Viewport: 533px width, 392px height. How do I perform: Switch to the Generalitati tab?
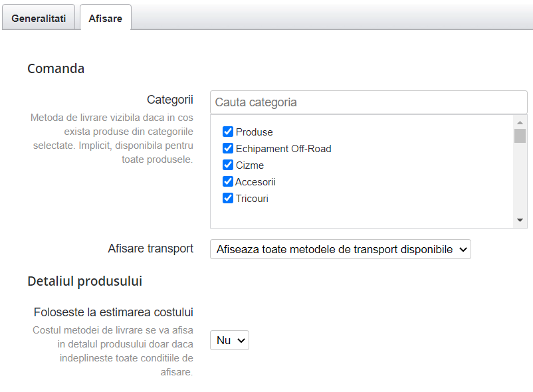pyautogui.click(x=39, y=19)
